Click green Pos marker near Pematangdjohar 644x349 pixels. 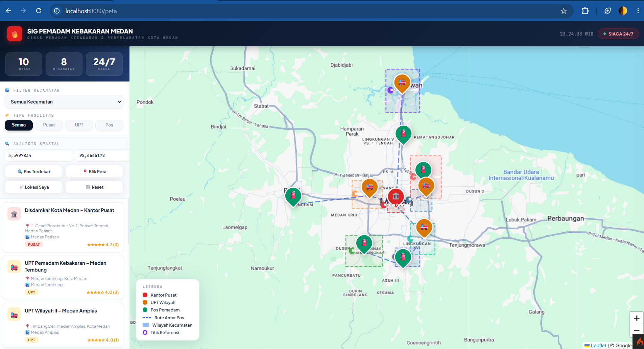click(403, 134)
